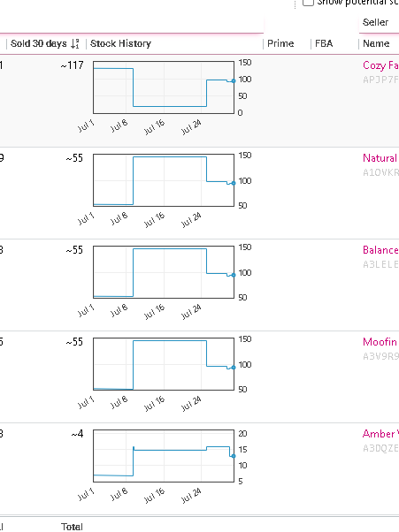
Task: Click the Prime column header
Action: point(280,44)
